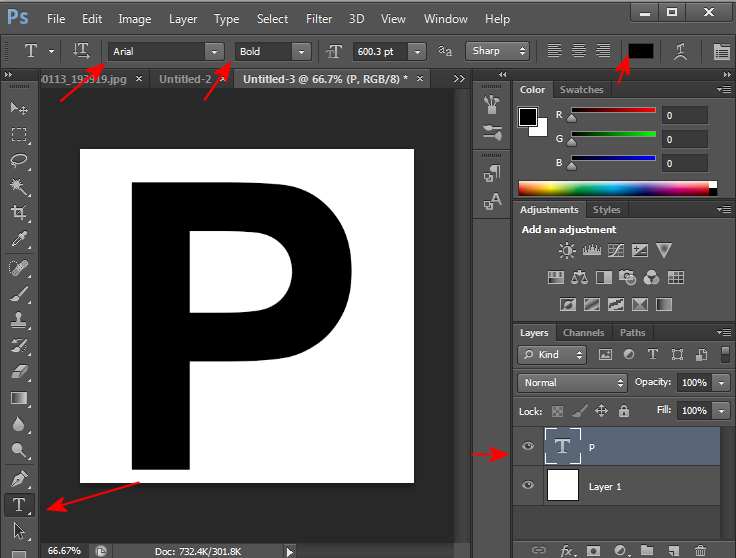Switch to the Channels tab
The height and width of the screenshot is (558, 736).
click(x=583, y=332)
